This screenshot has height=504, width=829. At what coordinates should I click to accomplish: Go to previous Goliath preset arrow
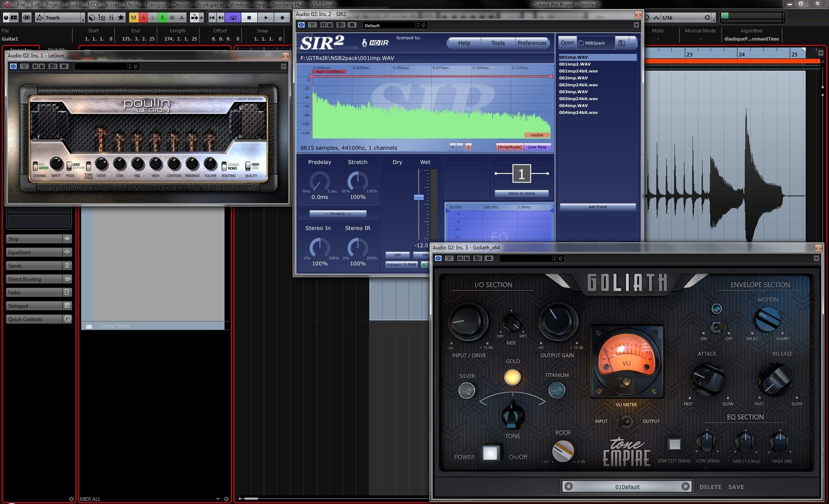click(x=569, y=486)
